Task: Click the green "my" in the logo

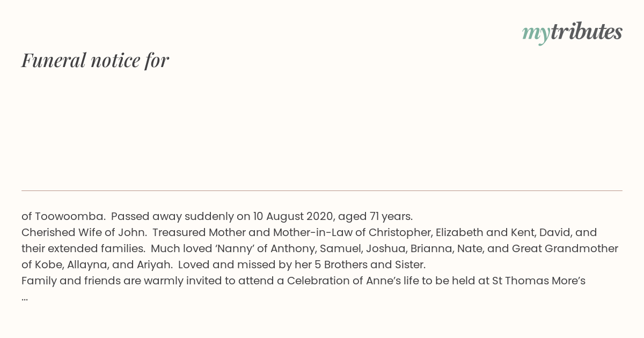Action: click(x=536, y=34)
